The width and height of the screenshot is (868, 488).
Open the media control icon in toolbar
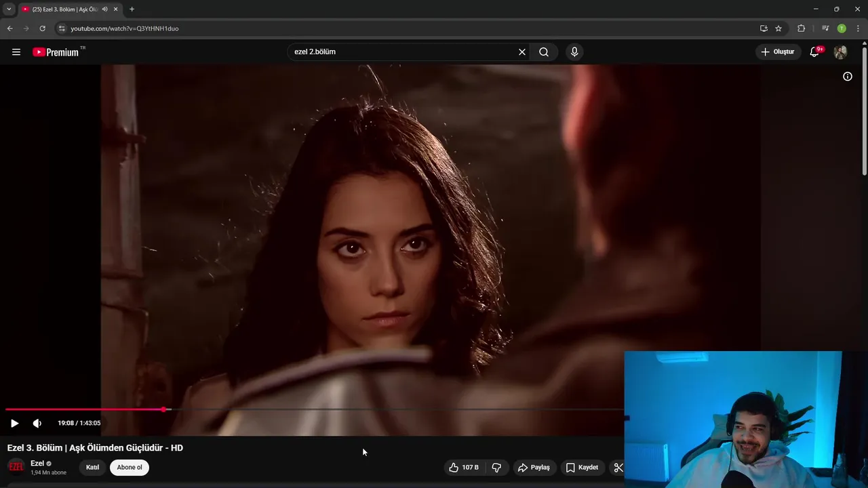825,28
